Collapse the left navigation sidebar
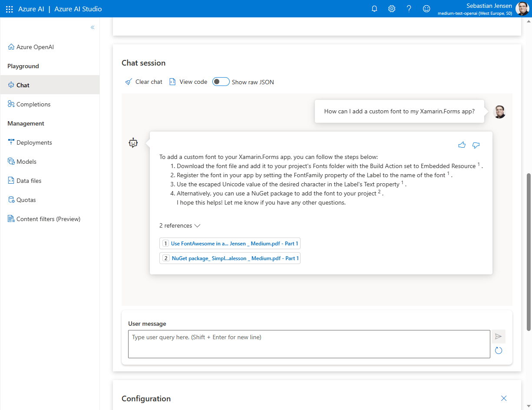Image resolution: width=532 pixels, height=410 pixels. [x=93, y=27]
